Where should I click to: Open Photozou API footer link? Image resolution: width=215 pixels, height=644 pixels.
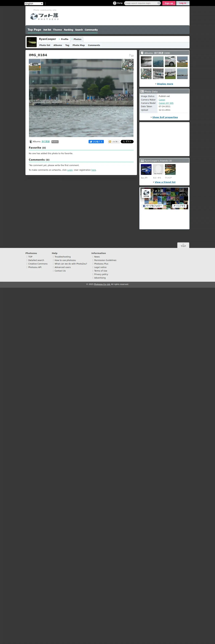[x=35, y=267]
